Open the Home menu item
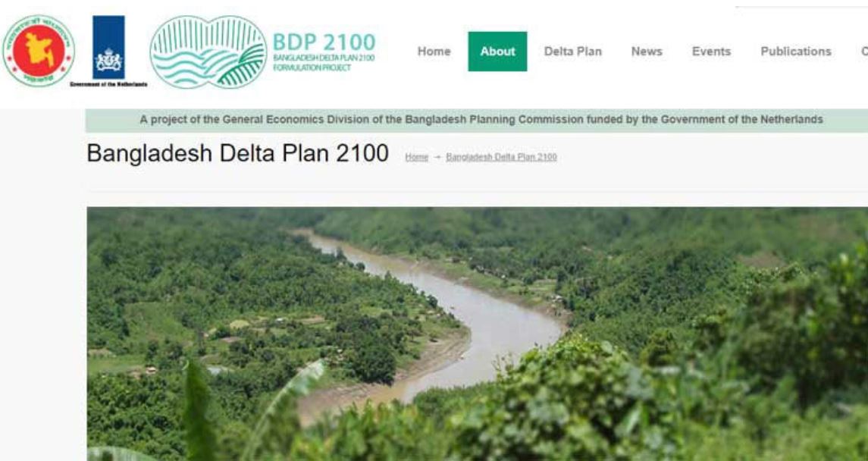This screenshot has height=461, width=868. click(434, 52)
